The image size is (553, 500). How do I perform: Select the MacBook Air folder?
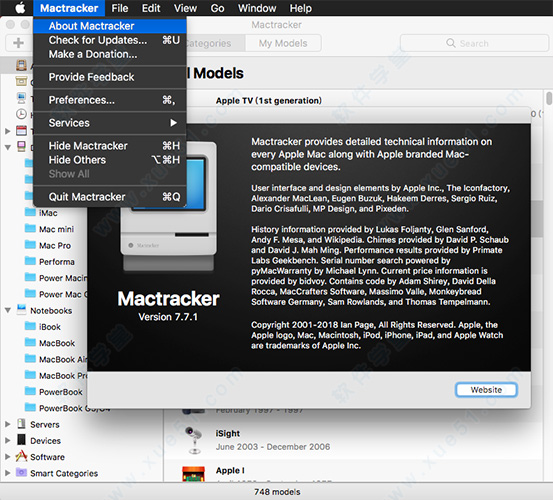tap(56, 359)
